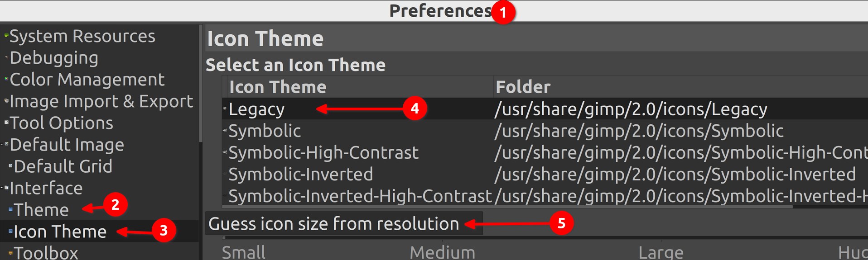Choose the Symbolic-Inverted icon theme
Image resolution: width=868 pixels, height=260 pixels.
(300, 175)
